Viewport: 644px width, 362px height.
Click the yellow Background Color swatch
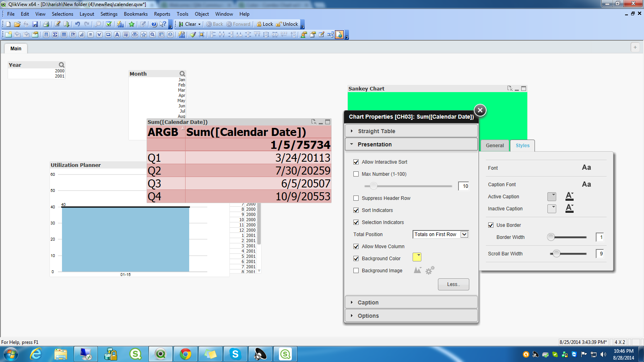coord(417,257)
